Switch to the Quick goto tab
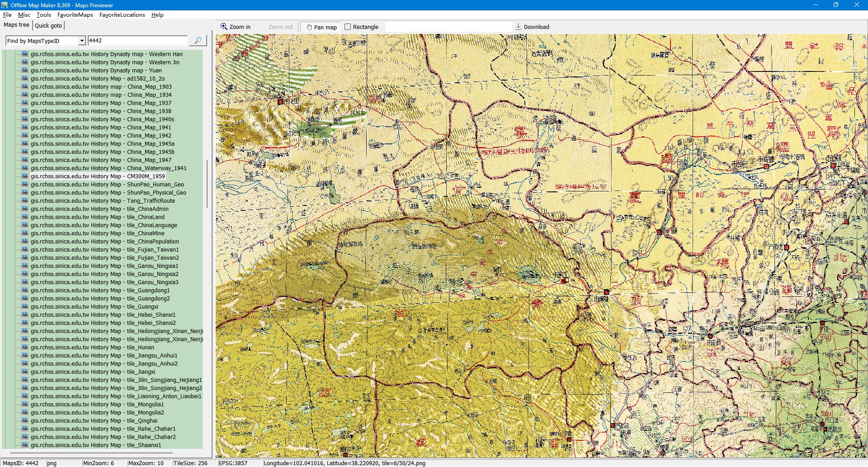 point(48,25)
